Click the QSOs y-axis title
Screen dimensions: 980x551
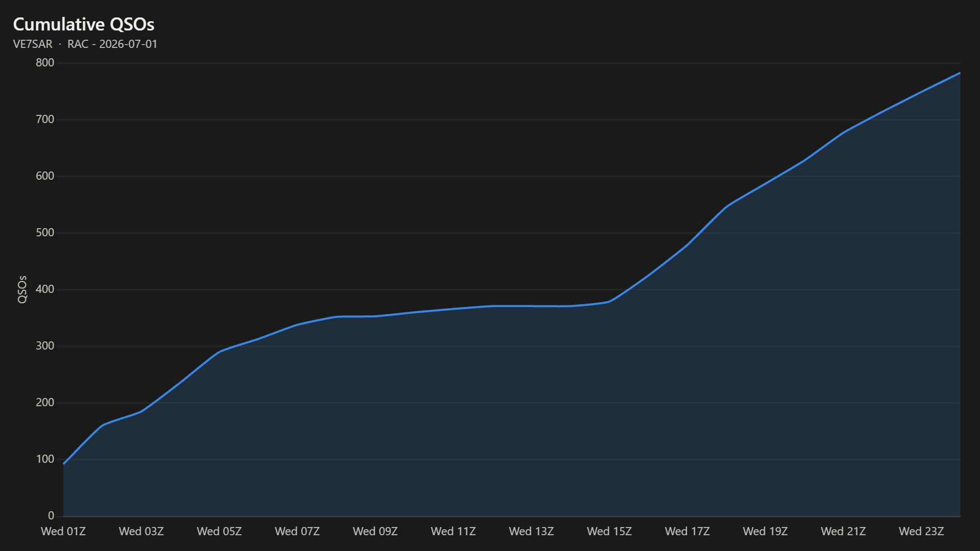coord(22,289)
